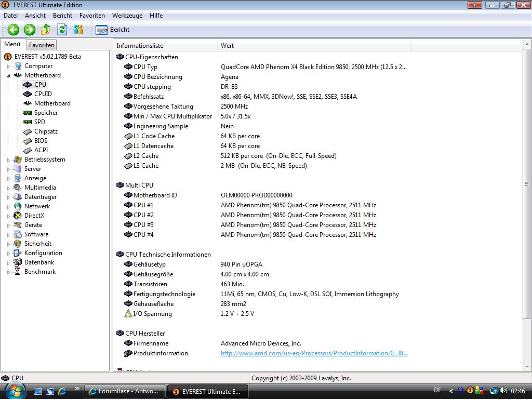Image resolution: width=532 pixels, height=399 pixels.
Task: Open the Bericht menu
Action: [62, 16]
